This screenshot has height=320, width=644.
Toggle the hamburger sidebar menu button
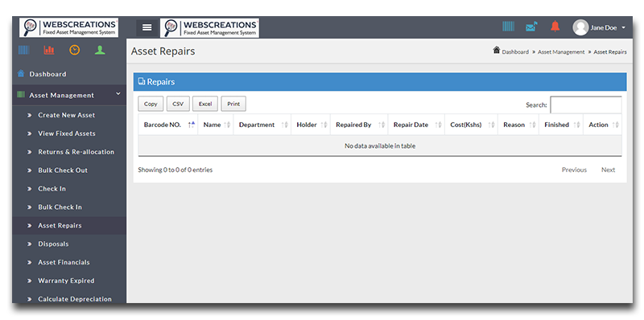pyautogui.click(x=147, y=27)
